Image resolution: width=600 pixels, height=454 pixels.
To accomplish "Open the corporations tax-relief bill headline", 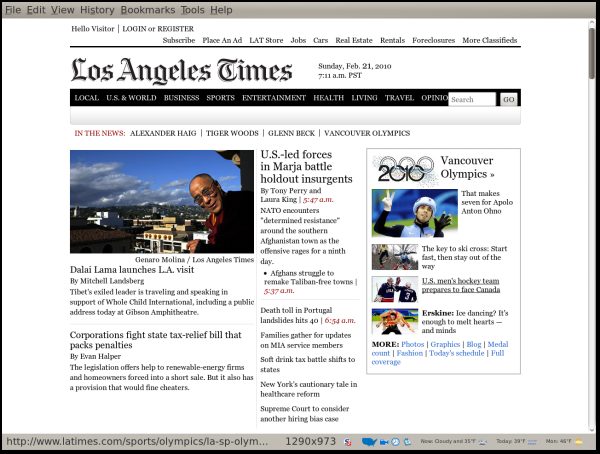I will point(155,340).
